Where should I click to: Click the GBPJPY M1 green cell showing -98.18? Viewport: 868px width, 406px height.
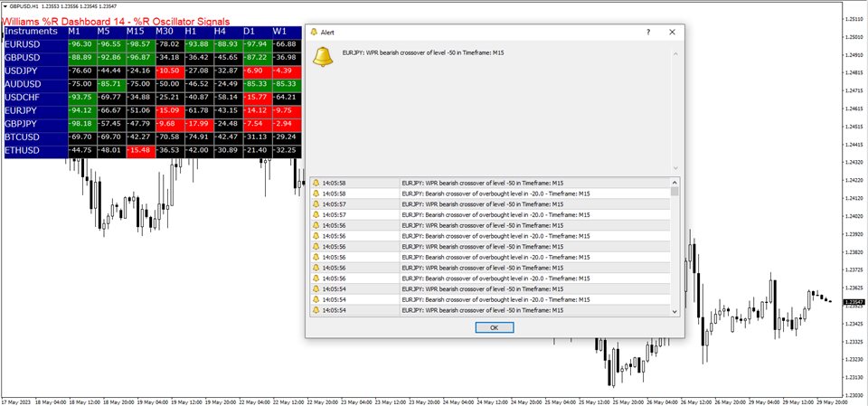pyautogui.click(x=82, y=124)
